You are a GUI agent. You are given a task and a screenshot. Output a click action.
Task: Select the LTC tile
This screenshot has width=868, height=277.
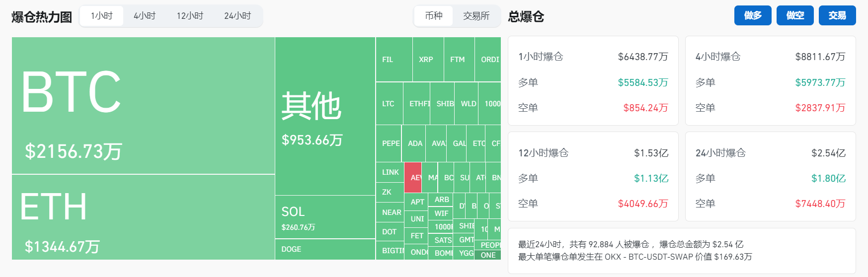(x=389, y=104)
